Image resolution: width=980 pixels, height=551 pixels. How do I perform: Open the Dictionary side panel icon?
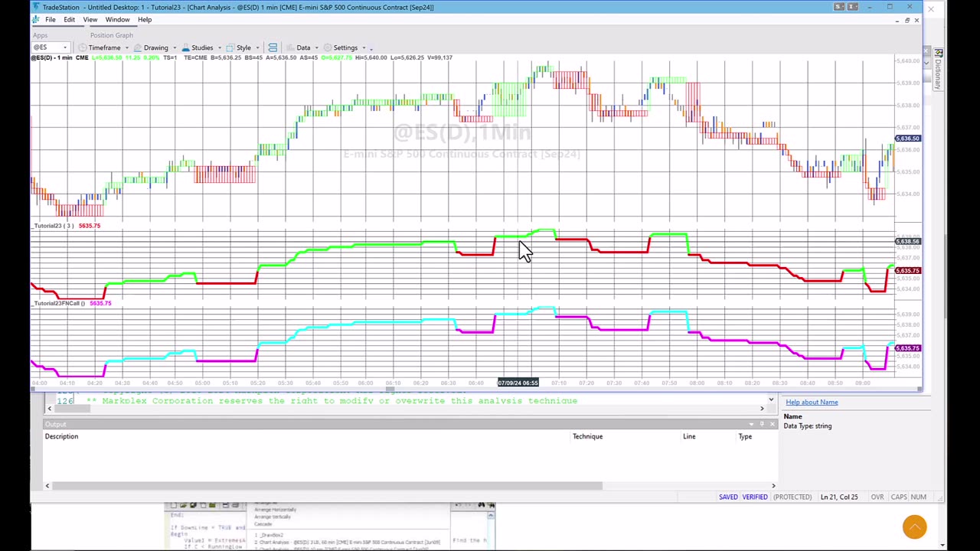pos(939,54)
